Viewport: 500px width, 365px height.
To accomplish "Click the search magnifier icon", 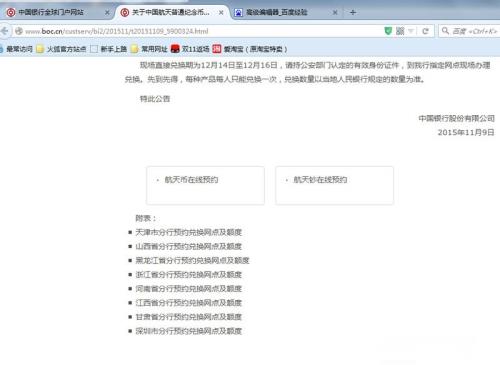I will coord(445,31).
